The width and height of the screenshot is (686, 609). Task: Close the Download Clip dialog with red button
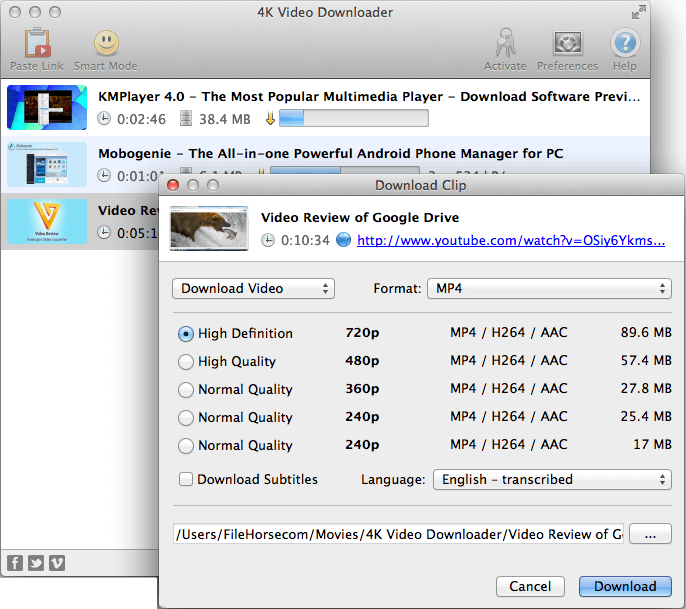(173, 186)
